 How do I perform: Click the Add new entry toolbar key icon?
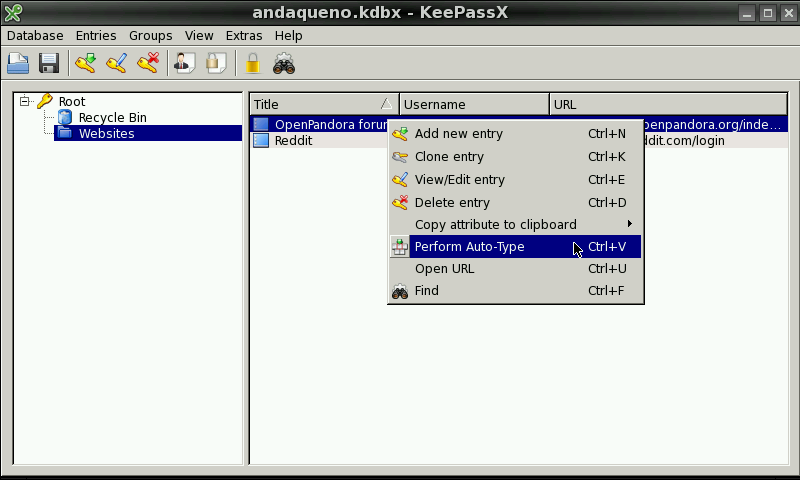pyautogui.click(x=86, y=64)
